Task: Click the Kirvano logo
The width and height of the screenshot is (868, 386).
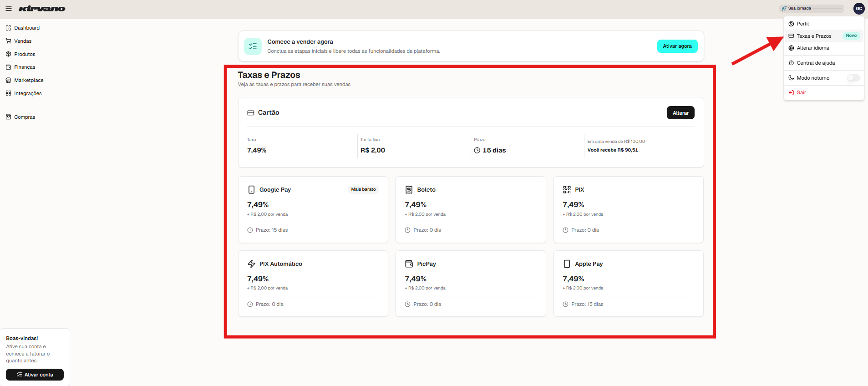Action: point(42,9)
